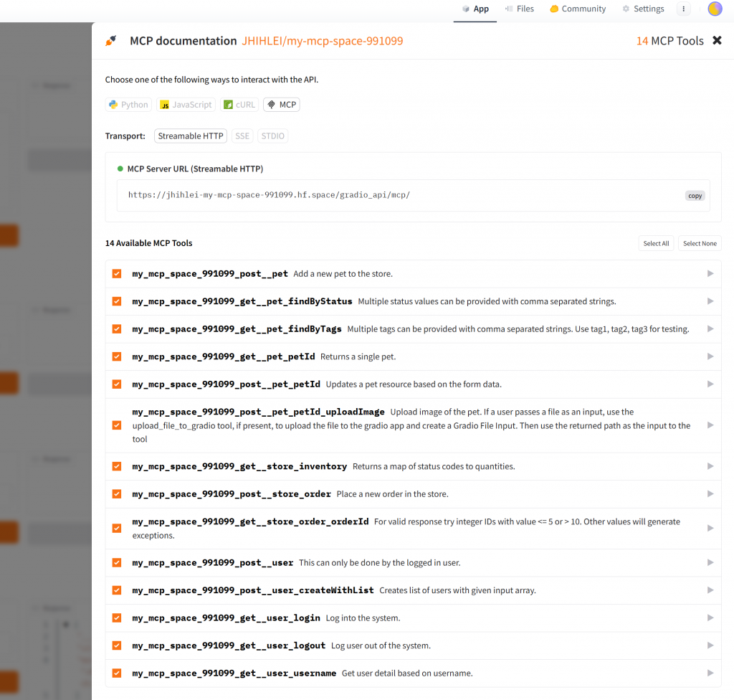Expand the post__pet tool details arrow
Image resolution: width=734 pixels, height=700 pixels.
pos(710,274)
